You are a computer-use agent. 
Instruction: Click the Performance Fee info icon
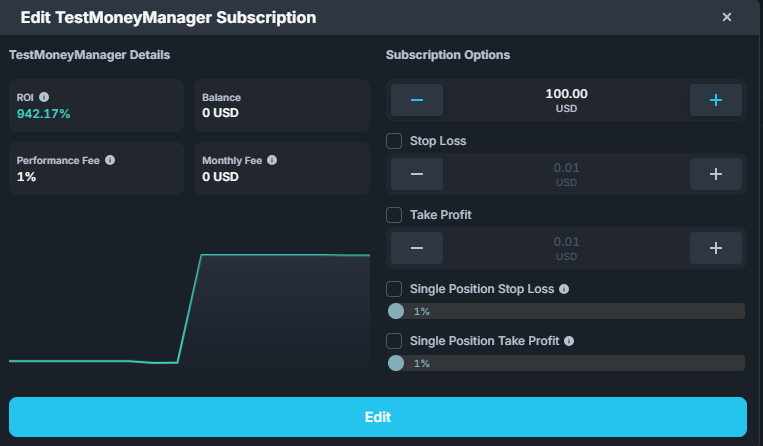[x=110, y=159]
